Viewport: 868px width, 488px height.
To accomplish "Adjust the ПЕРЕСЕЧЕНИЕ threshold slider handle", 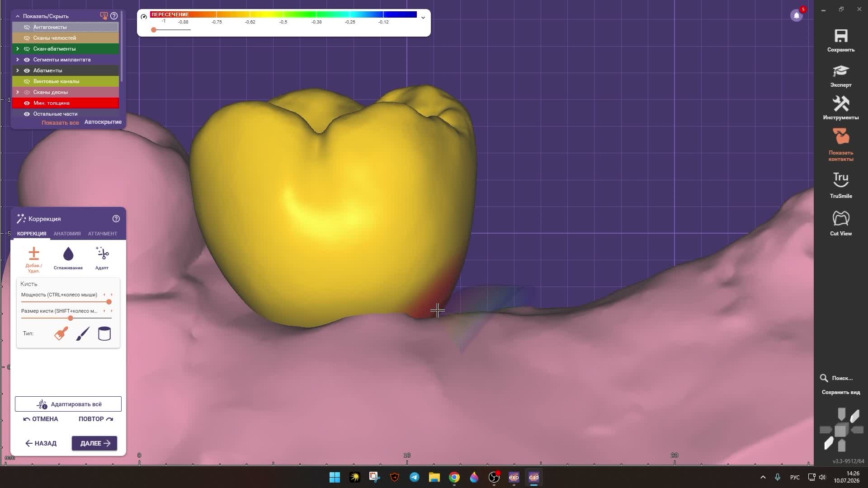I will [x=154, y=30].
